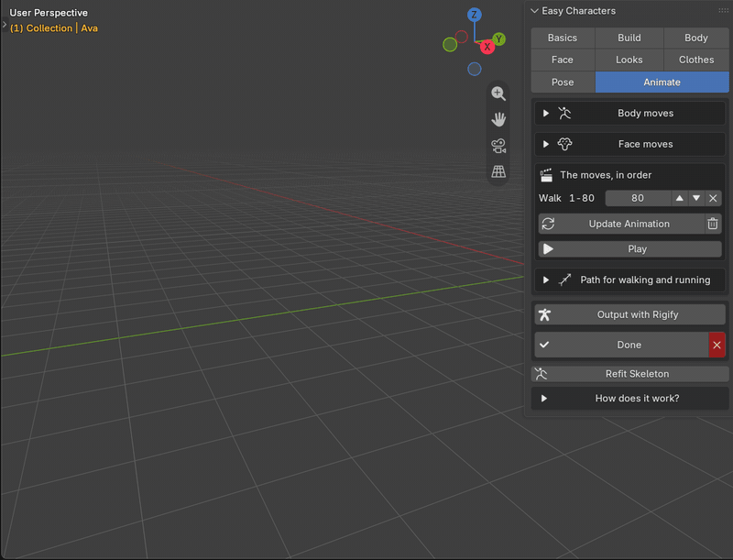This screenshot has width=733, height=560.
Task: Confirm with the Done button
Action: tap(621, 345)
